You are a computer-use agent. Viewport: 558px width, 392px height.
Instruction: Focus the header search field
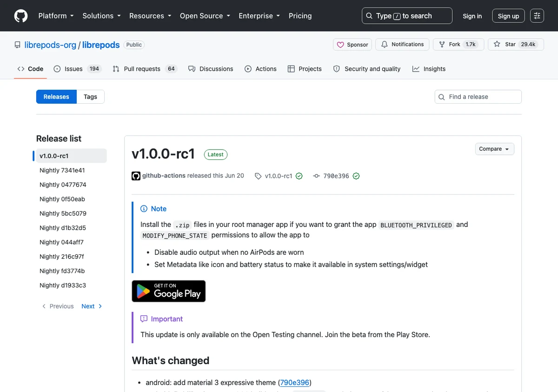(407, 16)
